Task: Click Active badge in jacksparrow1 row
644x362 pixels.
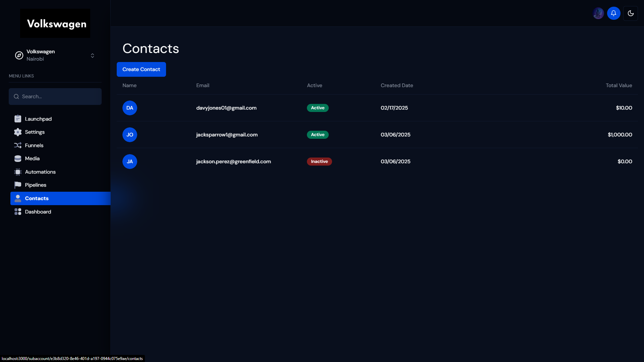Action: coord(318,135)
